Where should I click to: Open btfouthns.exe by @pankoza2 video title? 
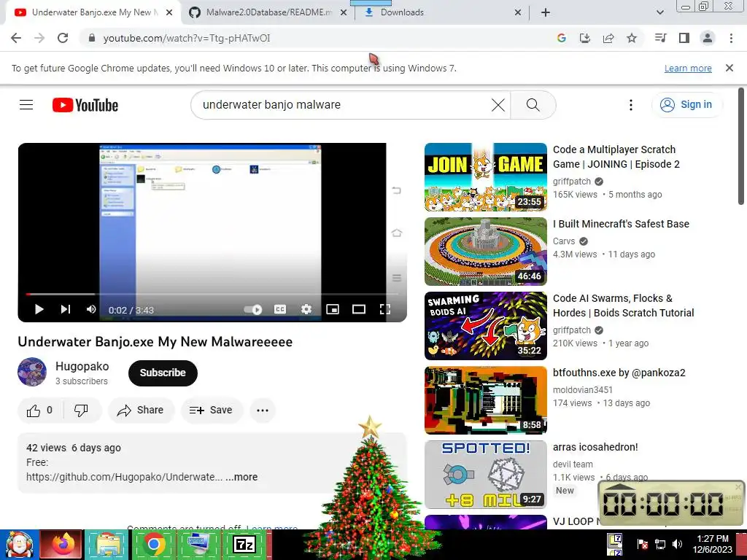point(619,373)
